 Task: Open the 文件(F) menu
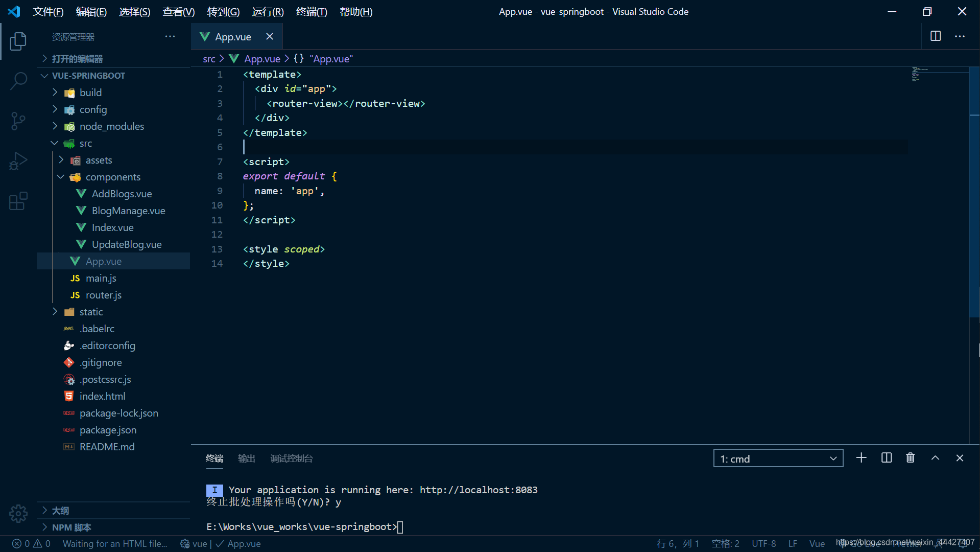pos(48,11)
